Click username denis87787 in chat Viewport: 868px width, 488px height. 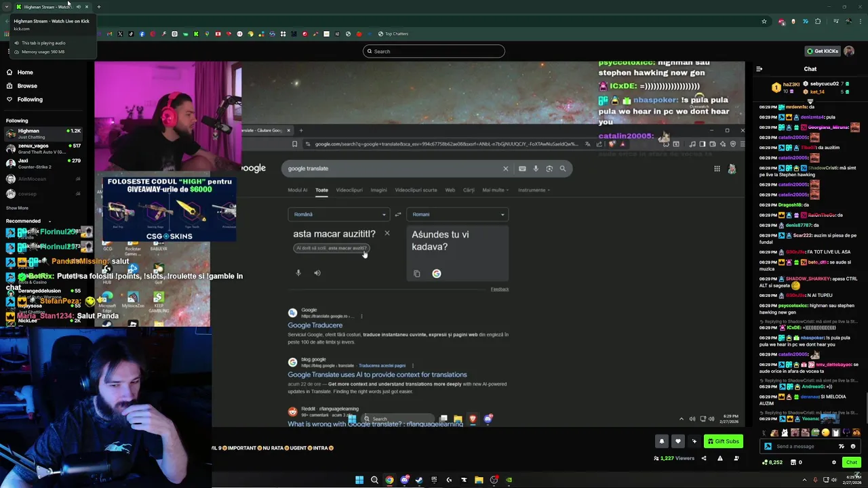(797, 225)
